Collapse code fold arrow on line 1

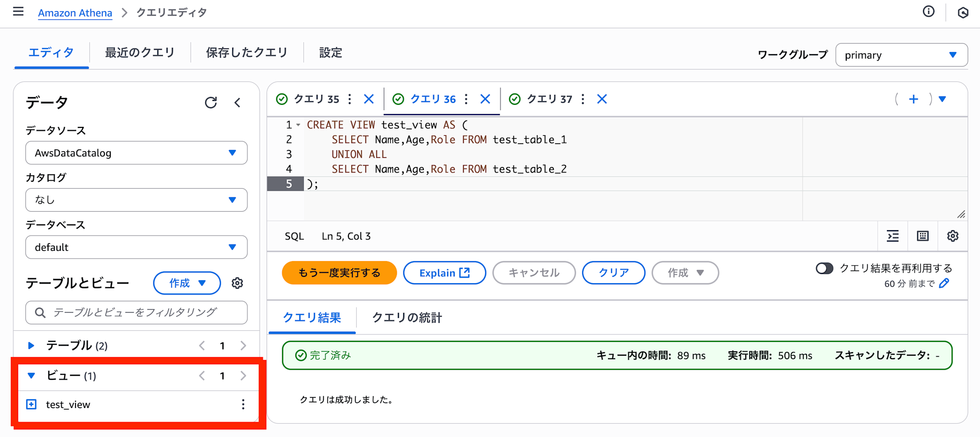[298, 125]
